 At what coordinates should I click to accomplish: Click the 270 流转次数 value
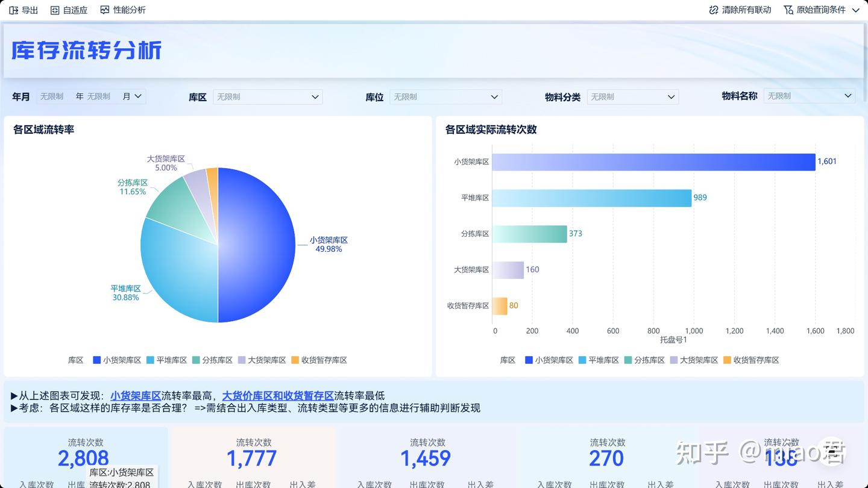click(606, 459)
